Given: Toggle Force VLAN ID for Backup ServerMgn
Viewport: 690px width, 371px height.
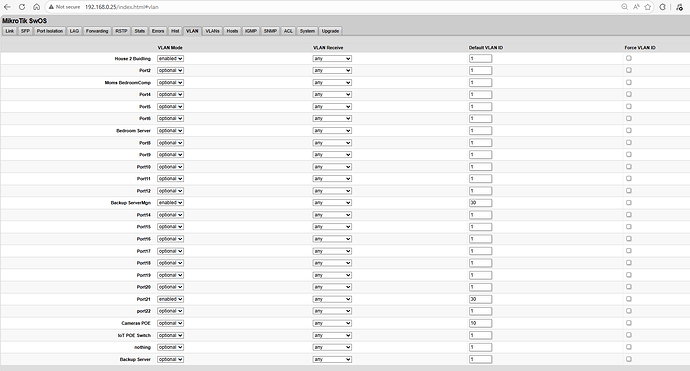Looking at the screenshot, I should (628, 202).
